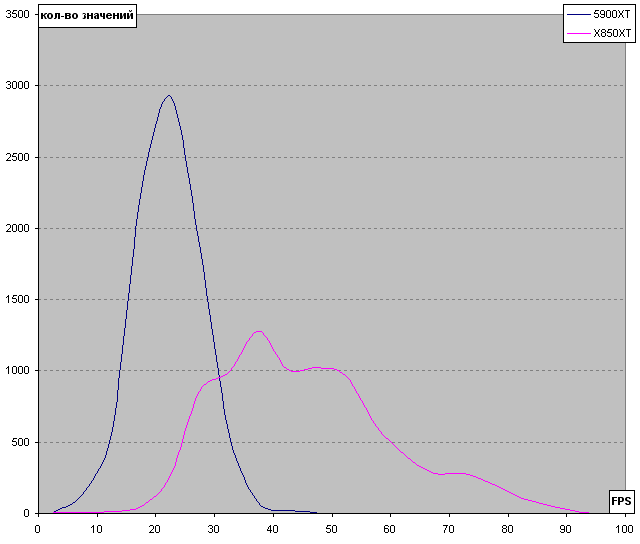Image resolution: width=640 pixels, height=544 pixels.
Task: Select the 5900XT legend entry
Action: [x=599, y=14]
